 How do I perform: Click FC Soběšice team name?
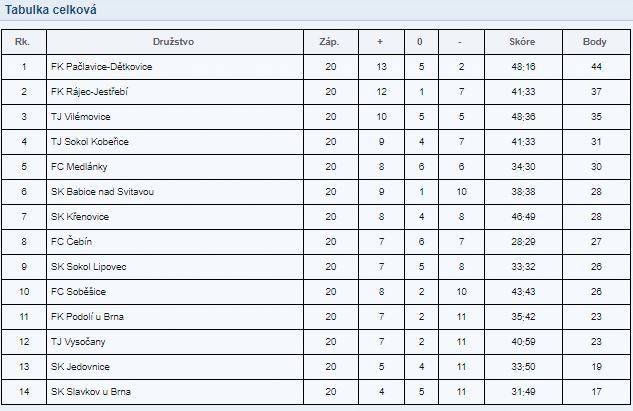pyautogui.click(x=78, y=292)
